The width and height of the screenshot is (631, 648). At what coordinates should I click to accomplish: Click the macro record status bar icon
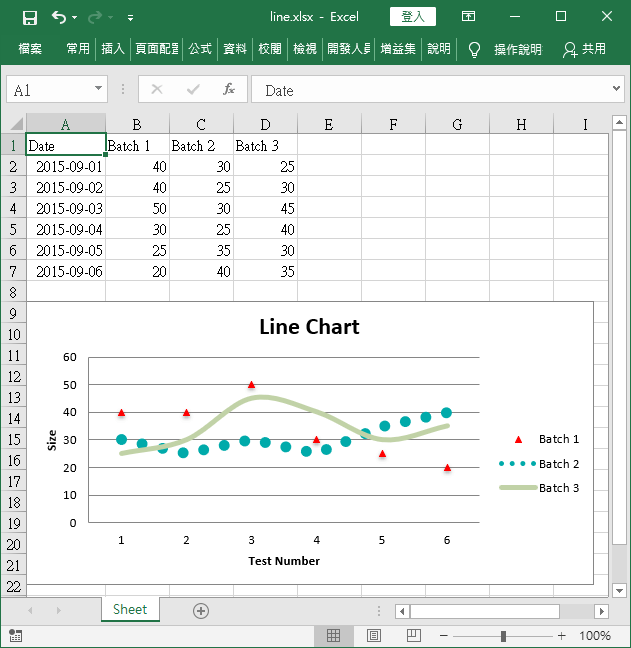15,636
